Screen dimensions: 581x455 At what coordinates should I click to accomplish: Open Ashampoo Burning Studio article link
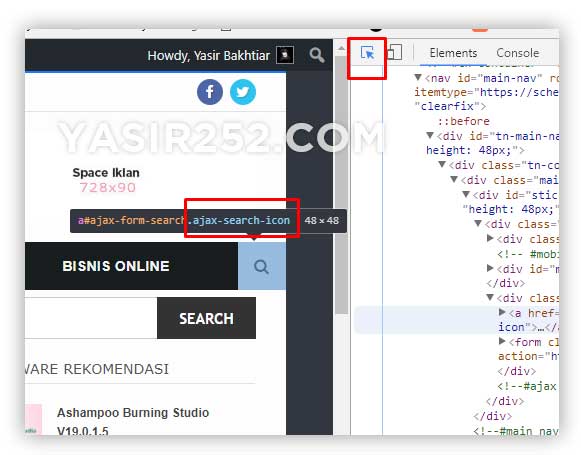133,422
